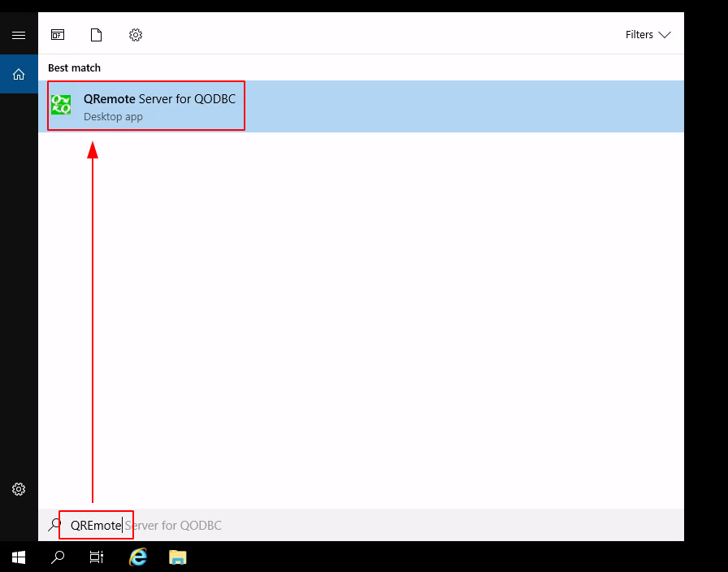Launch Internet Explorer from taskbar

(138, 557)
